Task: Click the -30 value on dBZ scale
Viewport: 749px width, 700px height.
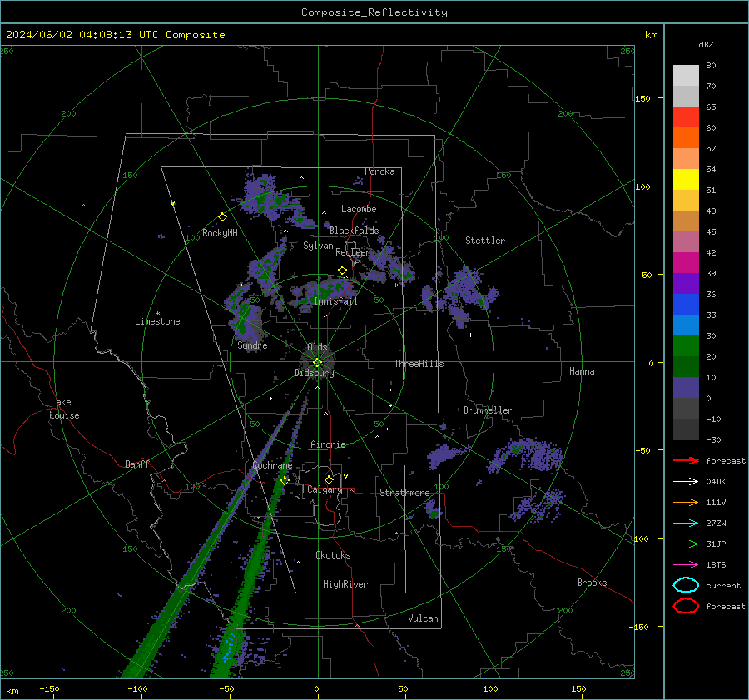Action: [x=714, y=440]
